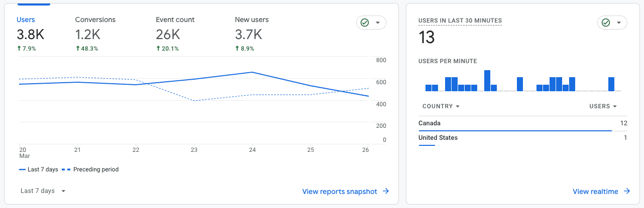This screenshot has width=644, height=208.
Task: Click the green checkmark icon in realtime card
Action: pyautogui.click(x=606, y=23)
